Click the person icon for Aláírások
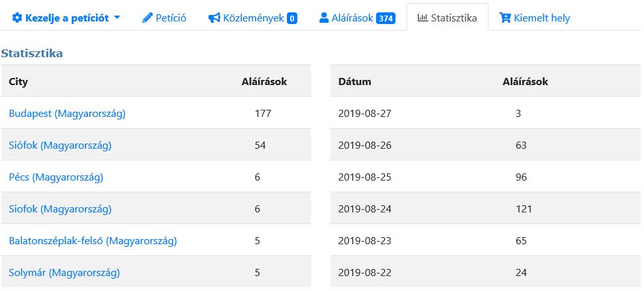The height and width of the screenshot is (291, 644). (324, 18)
